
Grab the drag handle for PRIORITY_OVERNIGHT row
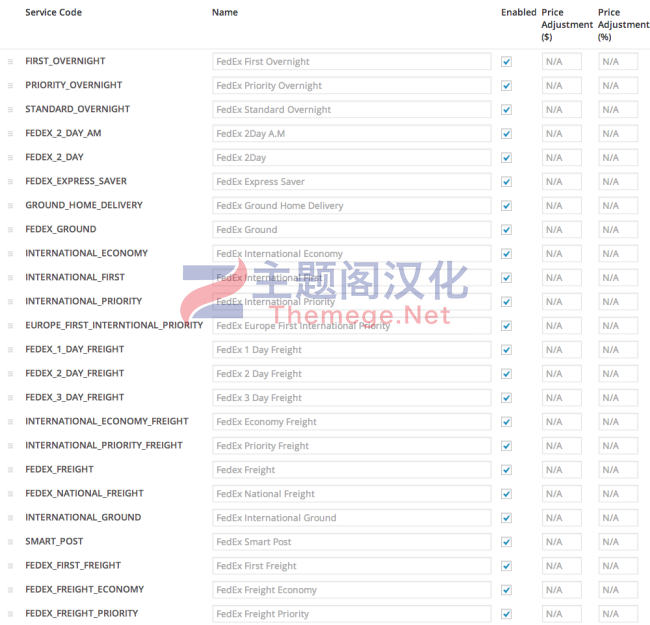(x=10, y=86)
